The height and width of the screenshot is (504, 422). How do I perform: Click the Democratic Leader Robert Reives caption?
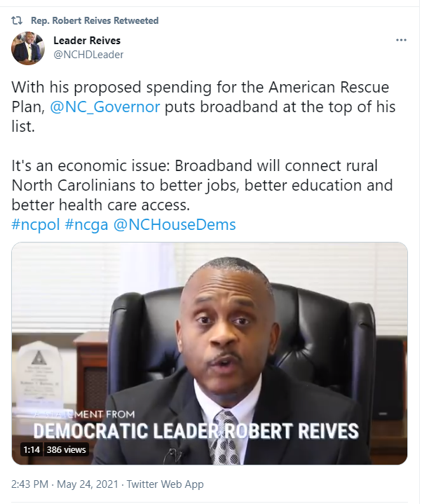196,431
